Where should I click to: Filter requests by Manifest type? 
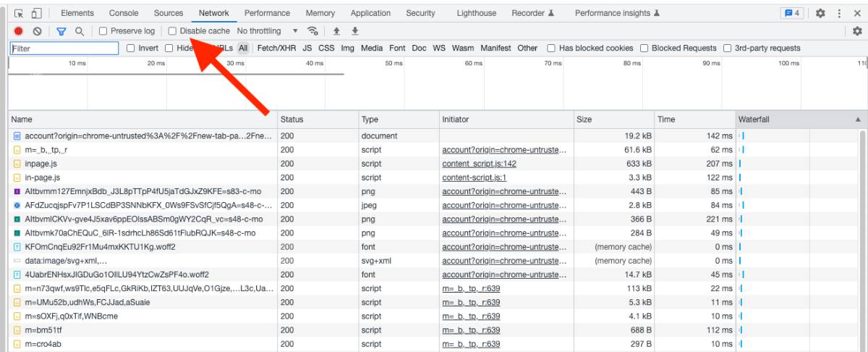click(495, 49)
